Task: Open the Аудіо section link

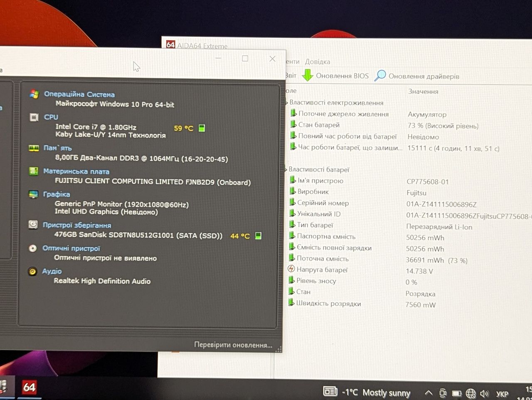Action: (52, 271)
